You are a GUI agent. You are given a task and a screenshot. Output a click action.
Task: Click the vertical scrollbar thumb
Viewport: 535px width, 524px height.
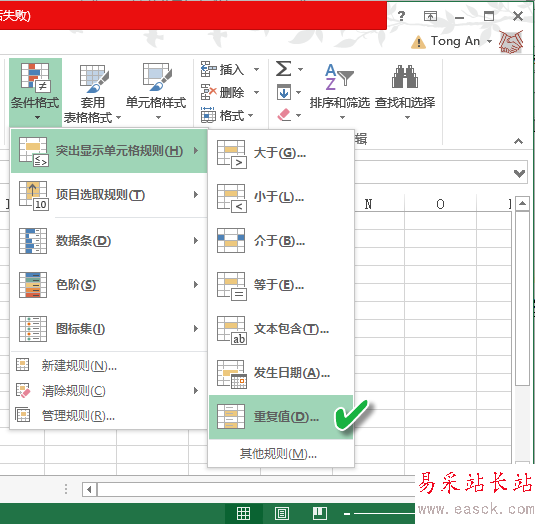click(522, 298)
